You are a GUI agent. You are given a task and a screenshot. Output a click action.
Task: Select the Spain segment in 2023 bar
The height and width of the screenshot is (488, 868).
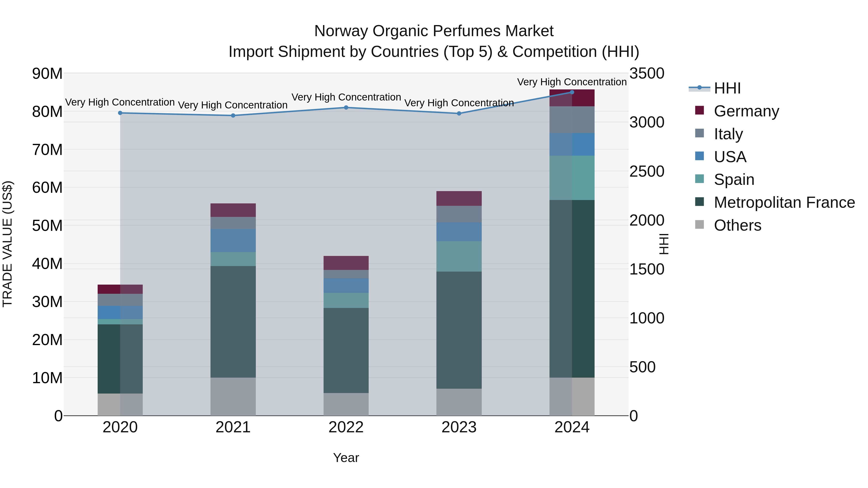pyautogui.click(x=459, y=257)
